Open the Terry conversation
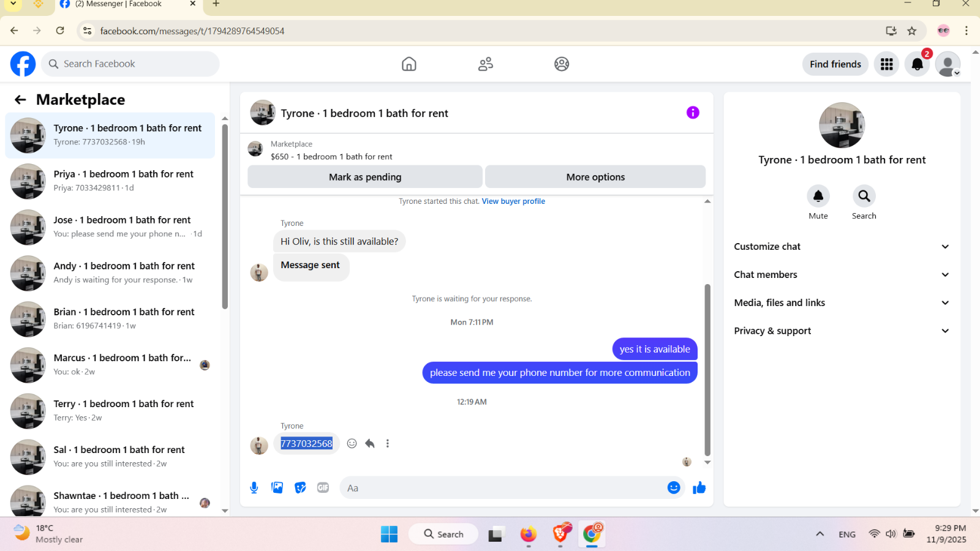This screenshot has width=980, height=551. [110, 411]
